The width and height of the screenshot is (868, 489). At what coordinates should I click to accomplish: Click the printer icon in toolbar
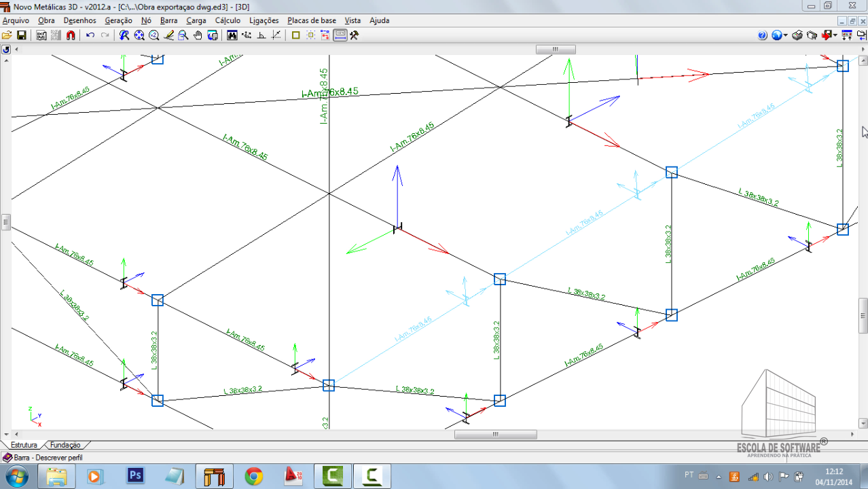click(797, 35)
